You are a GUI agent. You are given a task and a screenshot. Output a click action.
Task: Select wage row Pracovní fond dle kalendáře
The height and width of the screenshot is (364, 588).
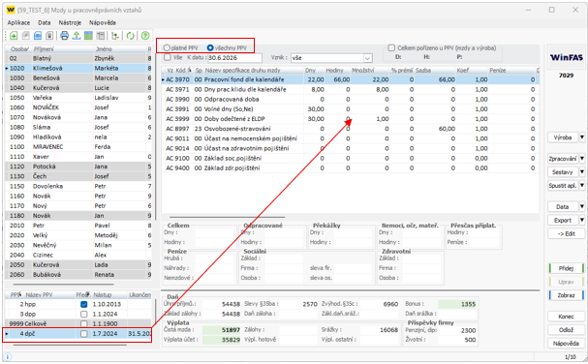coord(351,79)
